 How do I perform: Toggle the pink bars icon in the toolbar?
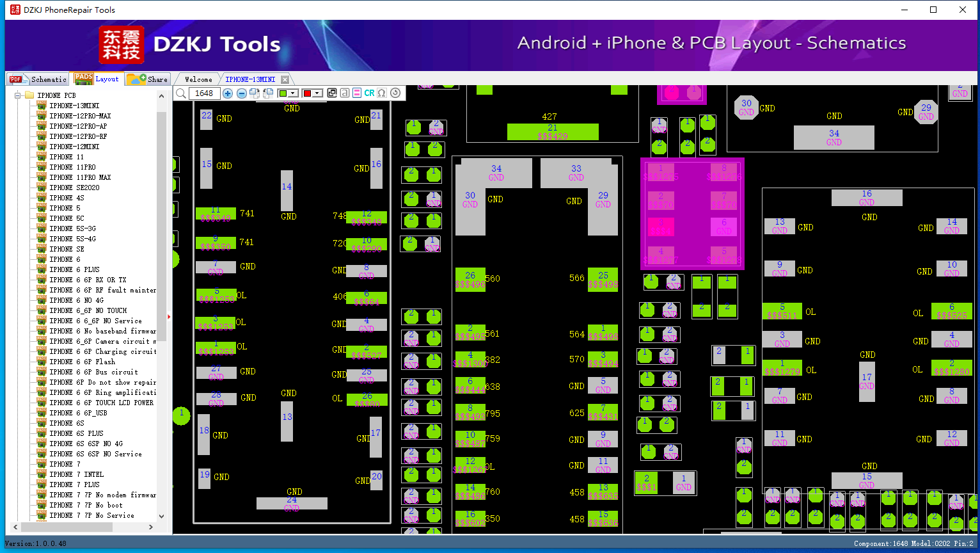point(357,93)
